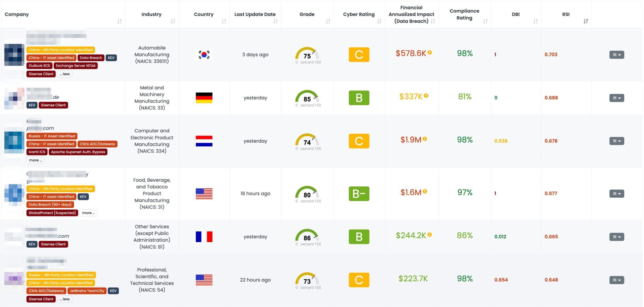
Task: Click the Company column header
Action: [17, 14]
